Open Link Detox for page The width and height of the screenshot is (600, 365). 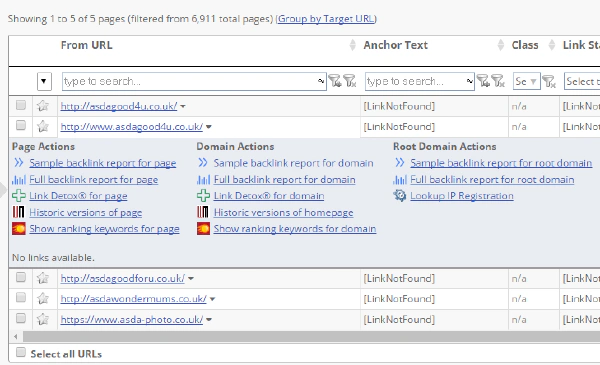coord(78,196)
